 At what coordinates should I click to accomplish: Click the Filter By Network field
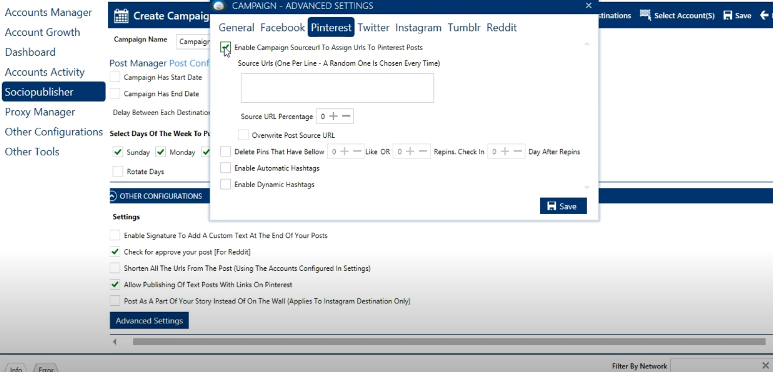(x=714, y=366)
